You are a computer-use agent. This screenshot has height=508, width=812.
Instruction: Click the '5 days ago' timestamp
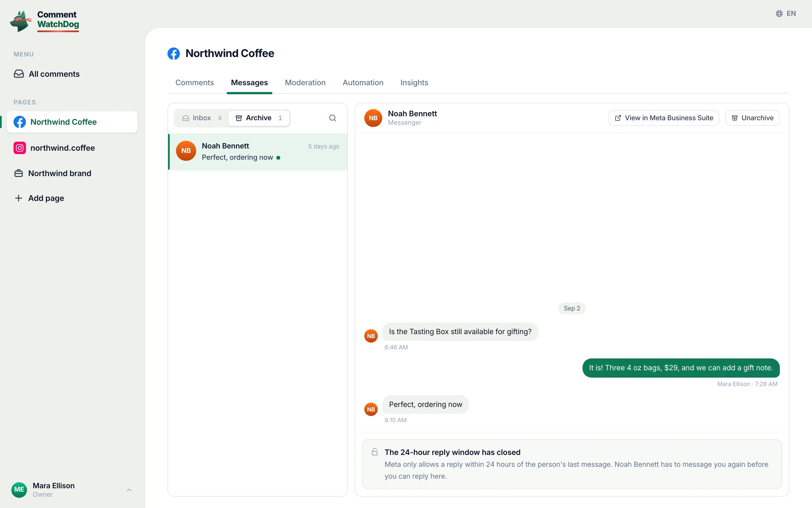tap(323, 146)
